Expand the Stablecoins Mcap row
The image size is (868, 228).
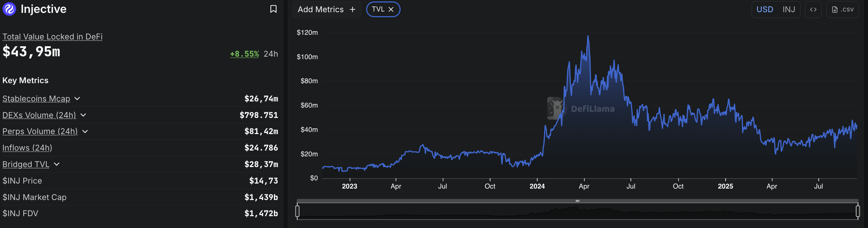(x=77, y=99)
